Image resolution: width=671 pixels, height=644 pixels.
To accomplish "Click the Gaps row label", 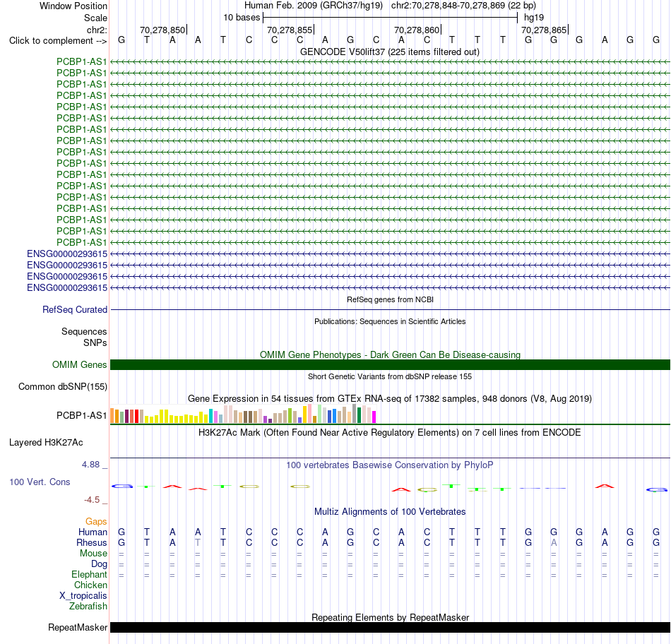I will click(x=96, y=521).
